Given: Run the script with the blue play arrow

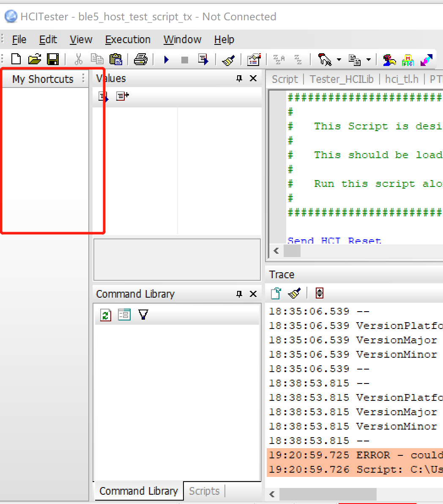Looking at the screenshot, I should 166,60.
